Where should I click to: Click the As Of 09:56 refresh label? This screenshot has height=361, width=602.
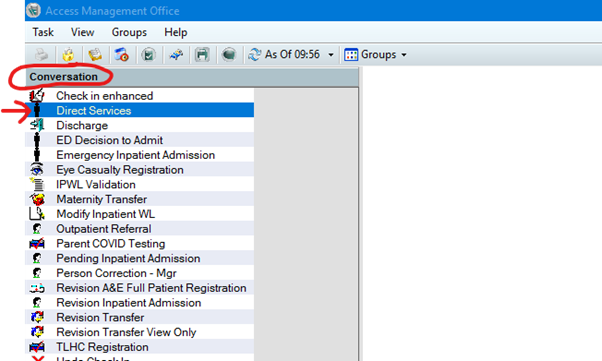(292, 55)
